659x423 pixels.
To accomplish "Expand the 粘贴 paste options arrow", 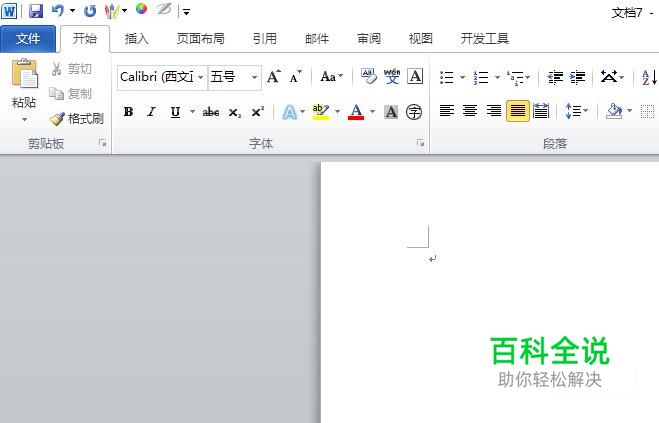I will coord(24,120).
